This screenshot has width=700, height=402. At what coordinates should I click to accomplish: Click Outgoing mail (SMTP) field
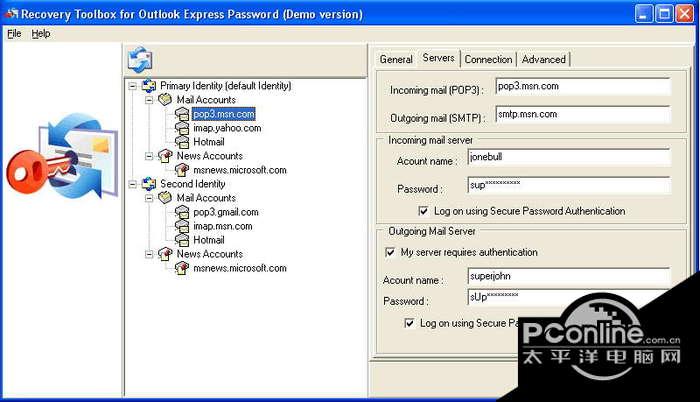pyautogui.click(x=583, y=114)
